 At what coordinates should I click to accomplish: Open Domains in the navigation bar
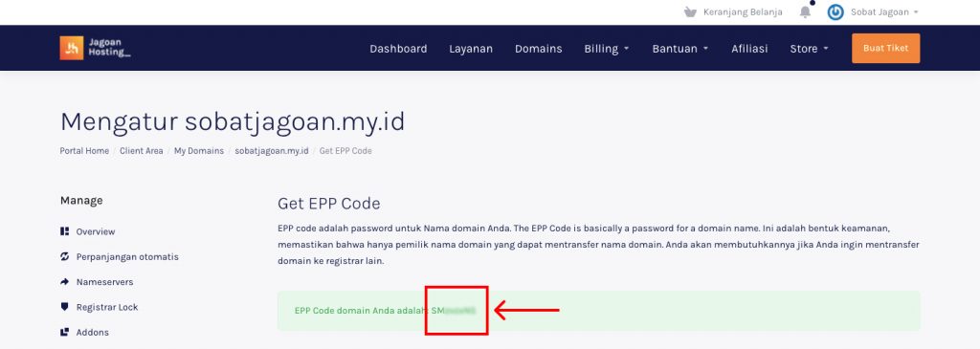[538, 49]
